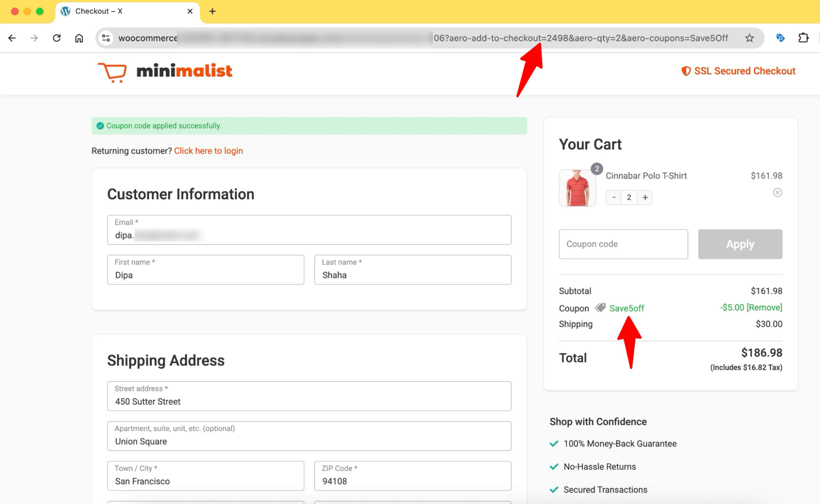This screenshot has height=504, width=820.
Task: Click the quantity decrement minus button
Action: (x=614, y=197)
